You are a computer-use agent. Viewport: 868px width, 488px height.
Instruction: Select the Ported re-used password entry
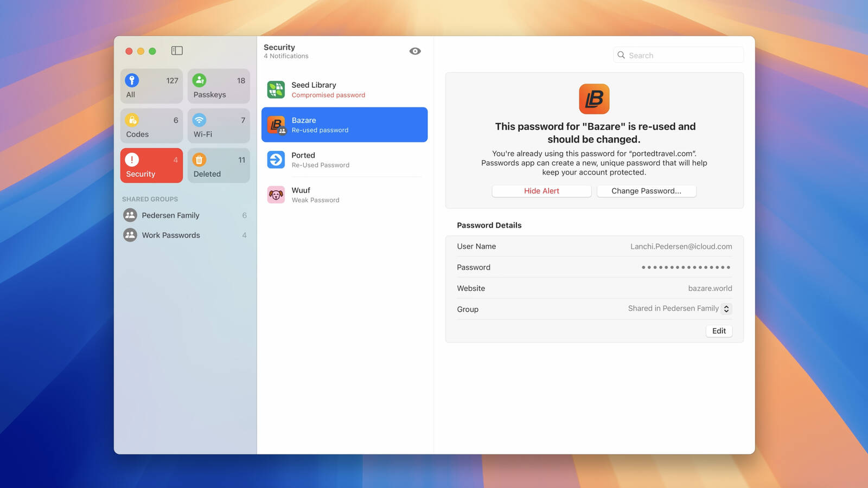coord(344,160)
